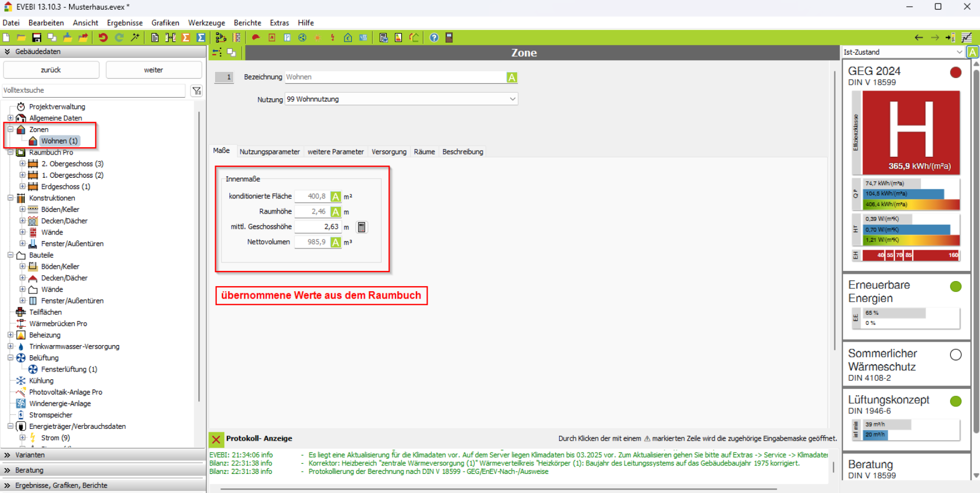Open the Berichte menu
Screen dimensions: 980x493
[x=247, y=23]
